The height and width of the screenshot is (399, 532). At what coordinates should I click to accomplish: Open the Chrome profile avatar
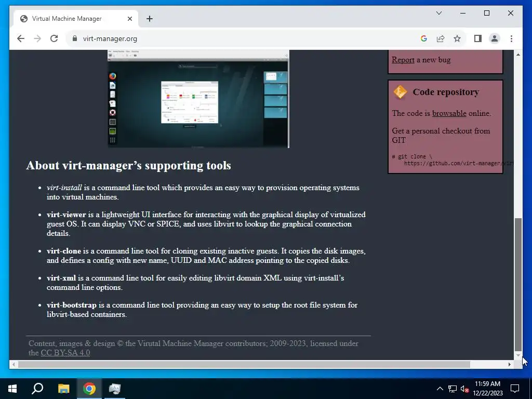[x=495, y=38]
